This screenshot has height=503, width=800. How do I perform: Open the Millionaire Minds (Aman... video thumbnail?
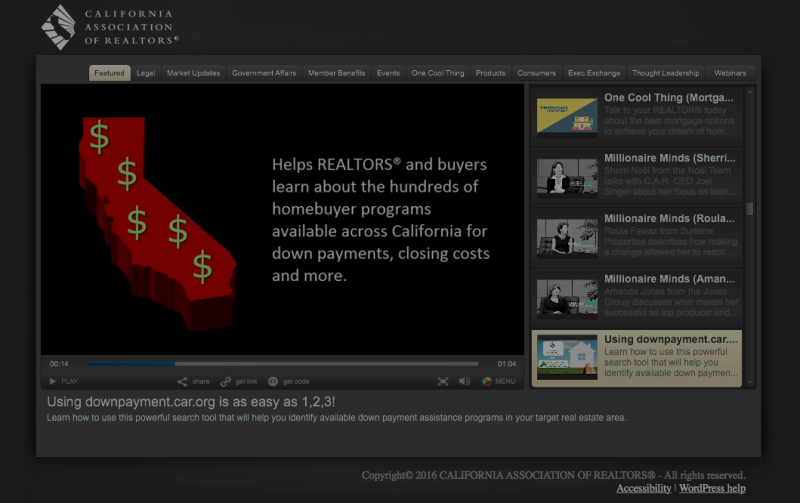click(x=567, y=298)
